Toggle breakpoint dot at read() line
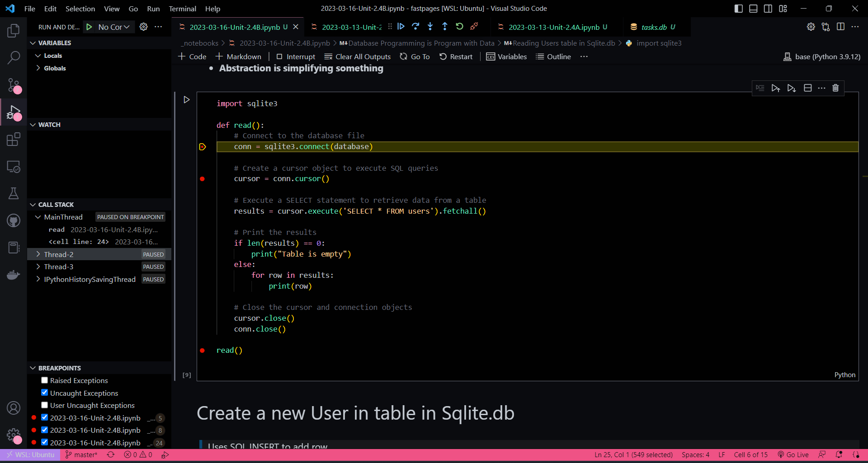Viewport: 868px width, 463px height. pos(202,351)
